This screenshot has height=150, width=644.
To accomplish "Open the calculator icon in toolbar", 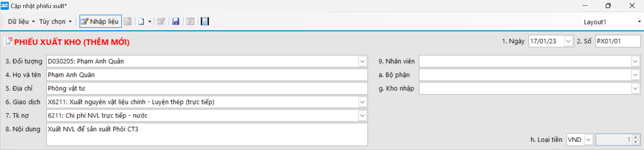I will point(205,21).
